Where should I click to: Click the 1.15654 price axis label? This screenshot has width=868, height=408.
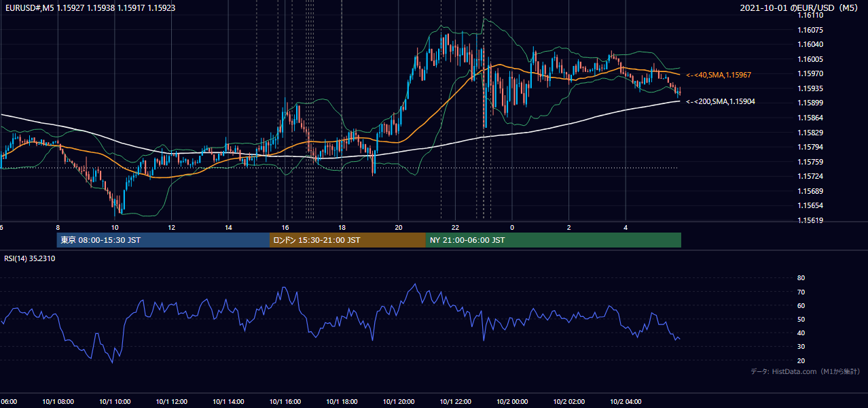pos(811,205)
